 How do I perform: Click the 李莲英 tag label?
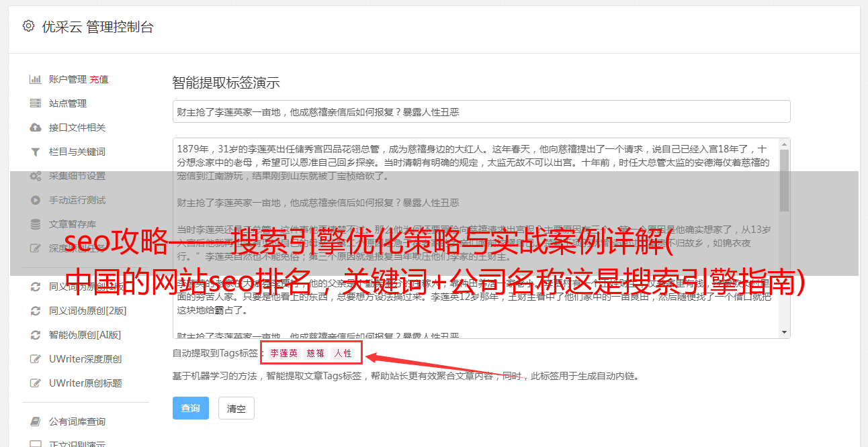click(x=284, y=353)
